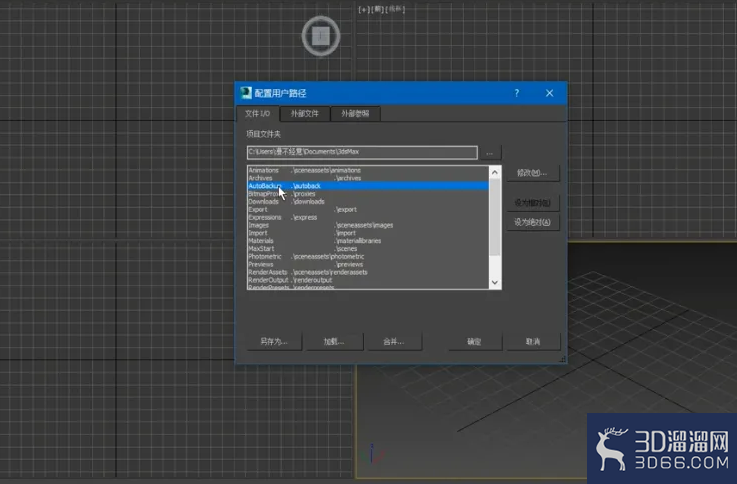Click the scroll down arrow in path list

pos(494,282)
